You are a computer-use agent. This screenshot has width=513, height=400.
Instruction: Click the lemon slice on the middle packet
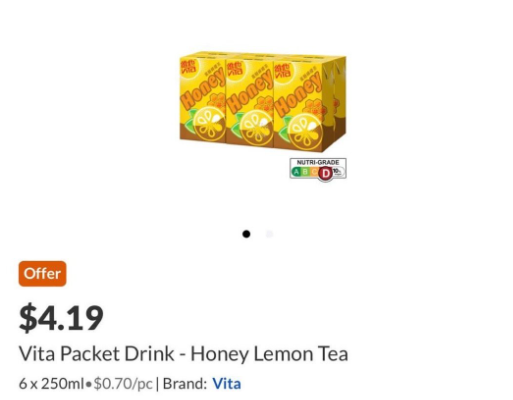tap(256, 129)
